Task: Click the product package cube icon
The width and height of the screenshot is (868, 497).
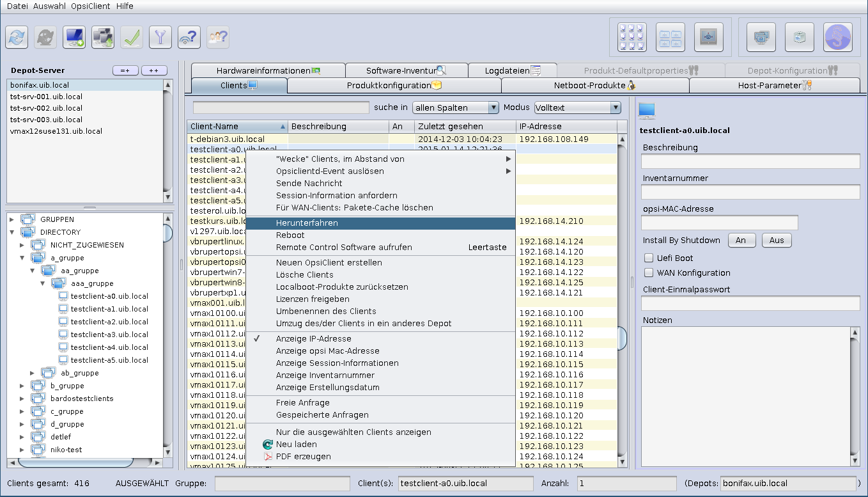Action: click(799, 37)
